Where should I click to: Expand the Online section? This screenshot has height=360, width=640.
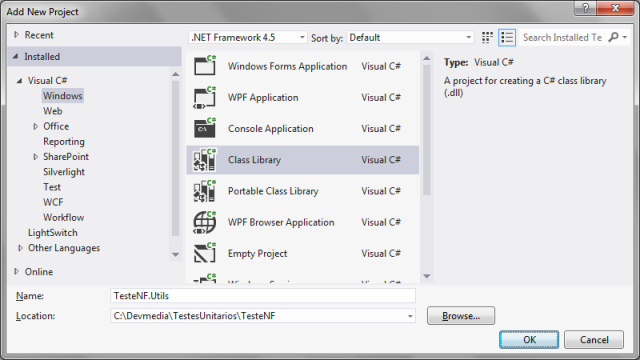tap(16, 271)
